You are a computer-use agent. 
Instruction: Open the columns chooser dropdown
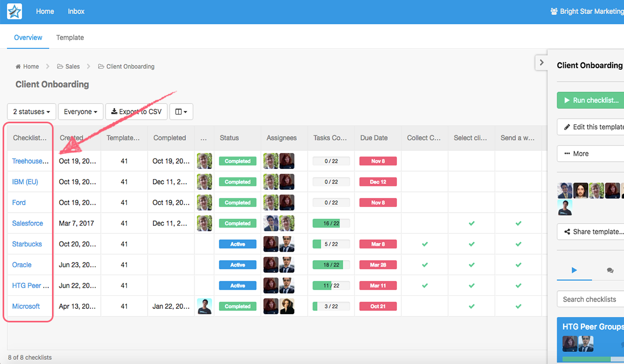(181, 112)
